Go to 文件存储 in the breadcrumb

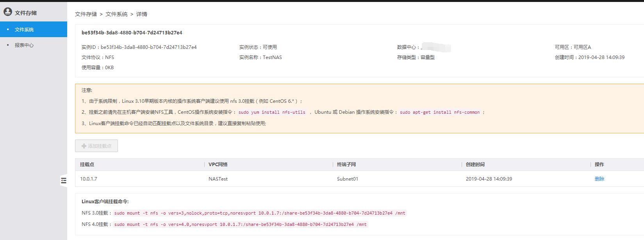point(86,14)
